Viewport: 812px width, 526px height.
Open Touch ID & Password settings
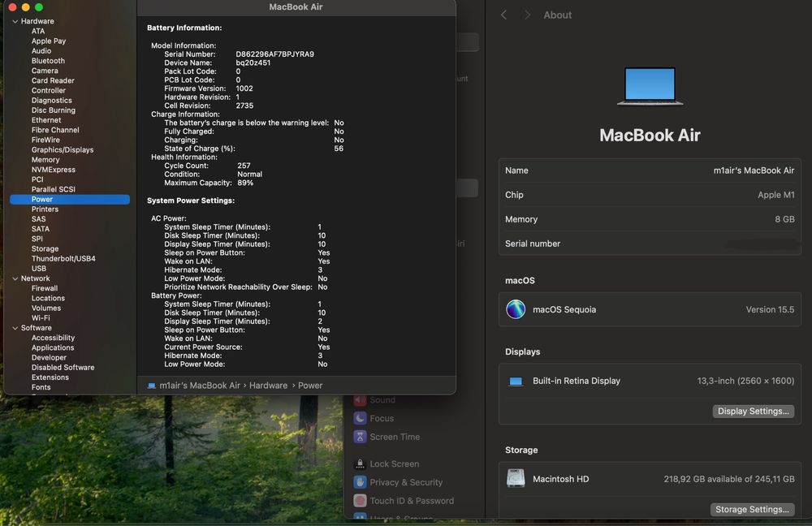pyautogui.click(x=412, y=501)
